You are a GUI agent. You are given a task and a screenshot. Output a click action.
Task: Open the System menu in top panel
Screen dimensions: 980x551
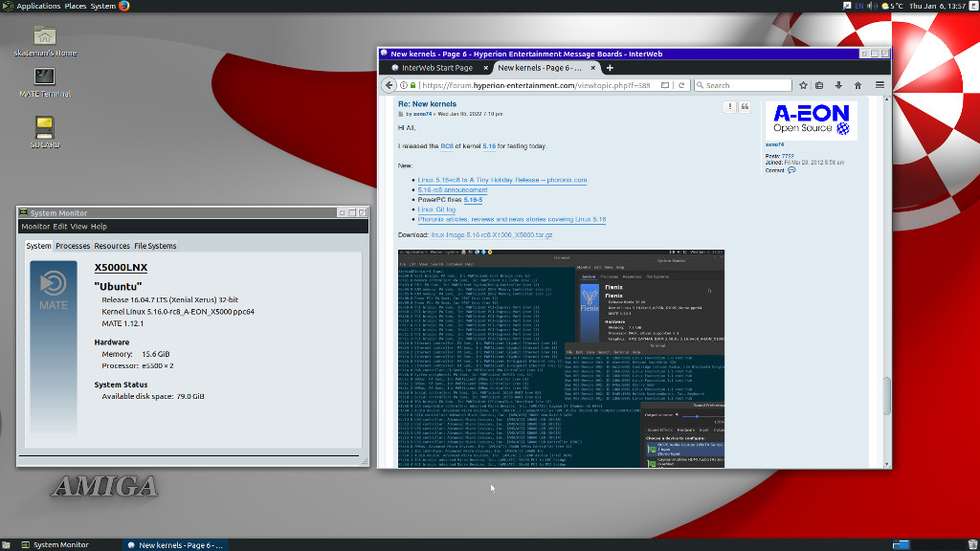[x=102, y=6]
